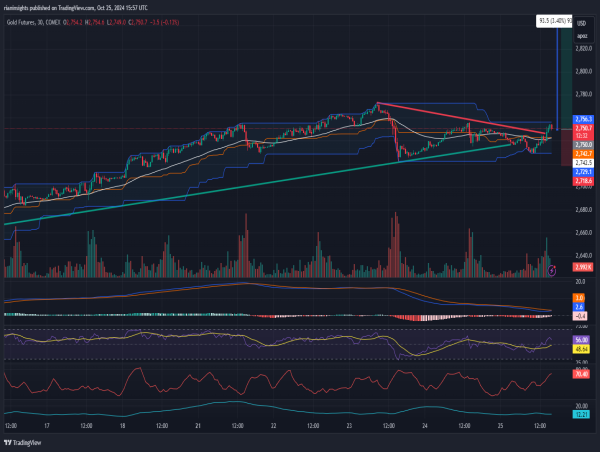Click the red 70.40 oscillator value tag
Screen dimensions: 600x452
581,374
